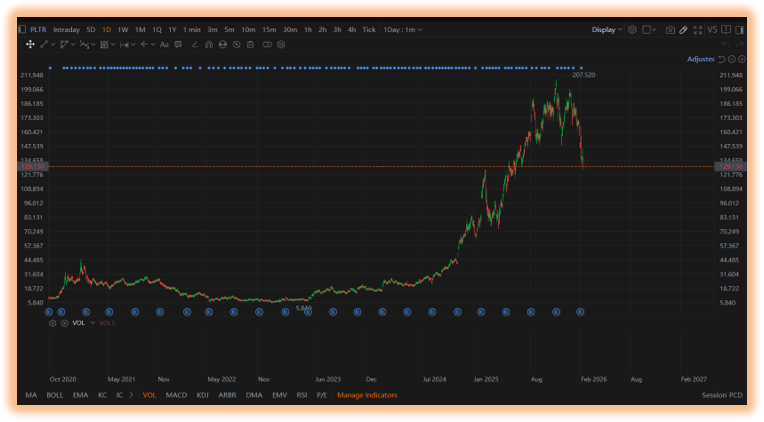
Task: Enable the MACD indicator
Action: pyautogui.click(x=176, y=395)
